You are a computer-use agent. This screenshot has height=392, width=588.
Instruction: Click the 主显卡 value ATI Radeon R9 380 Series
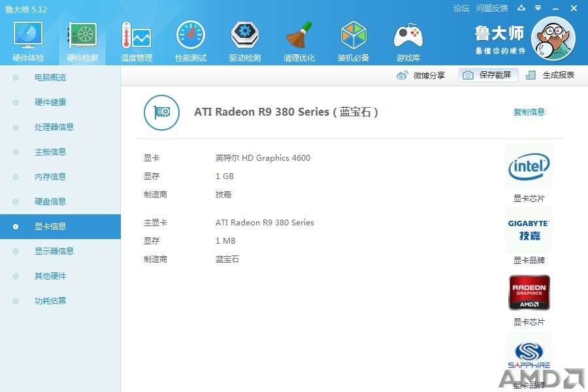265,222
